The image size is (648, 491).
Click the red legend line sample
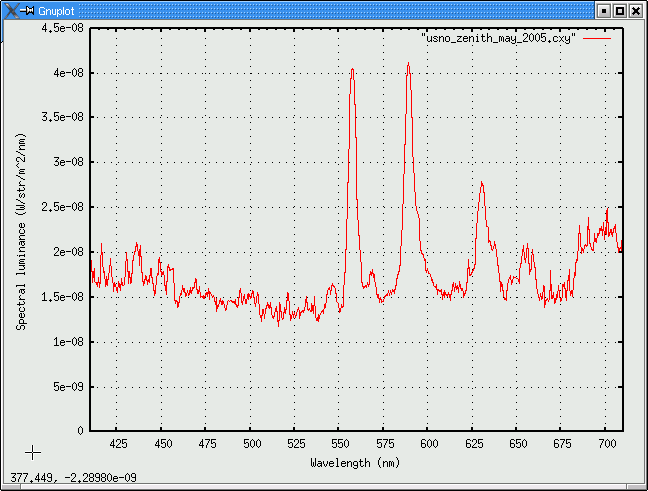[x=596, y=37]
